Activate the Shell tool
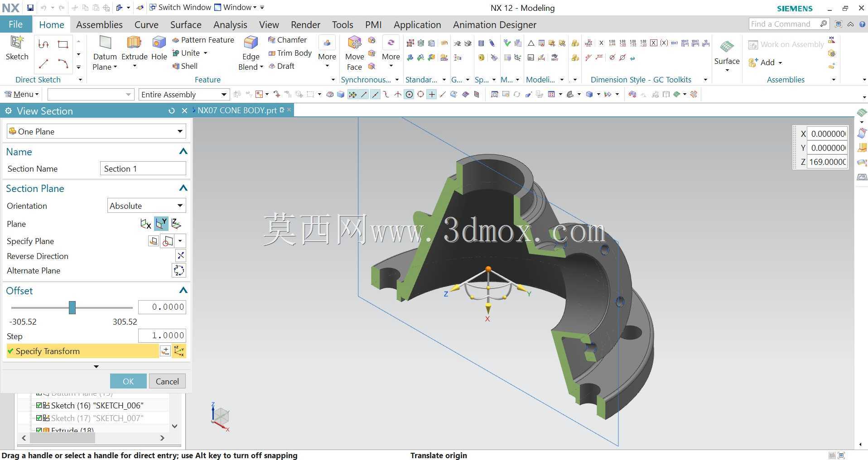The width and height of the screenshot is (868, 460). tap(185, 66)
